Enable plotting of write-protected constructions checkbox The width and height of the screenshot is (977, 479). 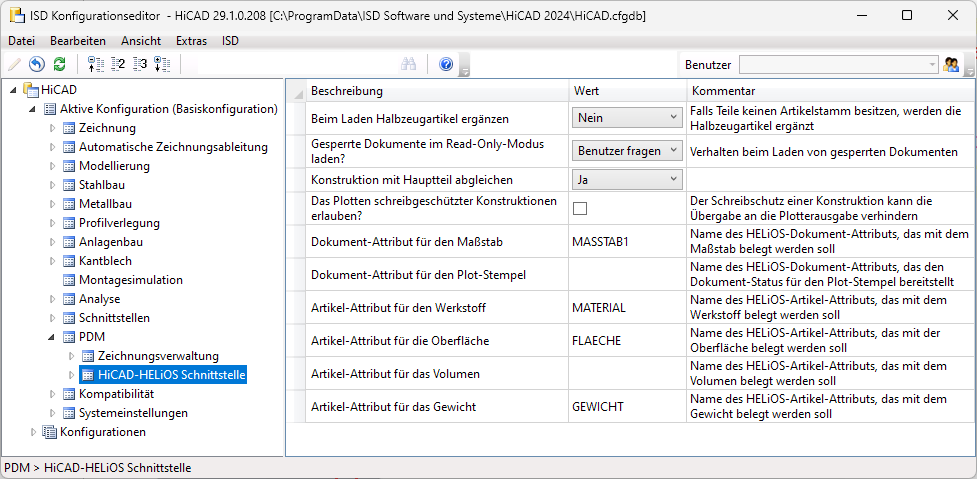(x=580, y=209)
